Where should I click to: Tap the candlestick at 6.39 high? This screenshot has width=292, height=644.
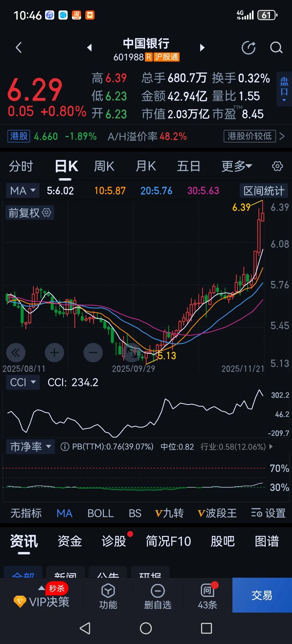262,211
